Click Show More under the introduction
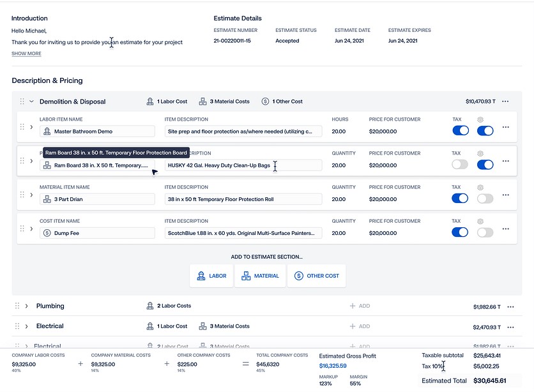Viewport: 534px width, 392px height. pyautogui.click(x=26, y=54)
